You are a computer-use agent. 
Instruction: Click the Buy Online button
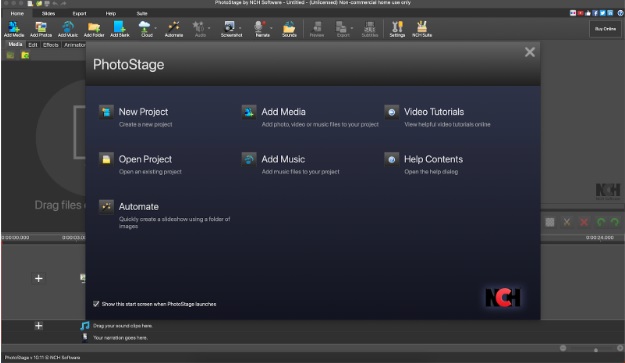(x=605, y=29)
